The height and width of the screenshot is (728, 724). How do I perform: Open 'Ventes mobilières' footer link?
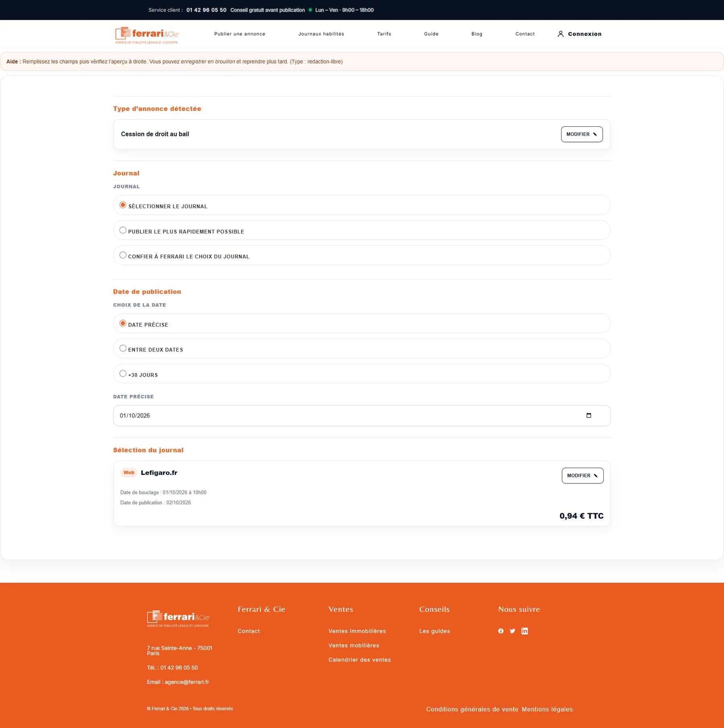tap(354, 646)
